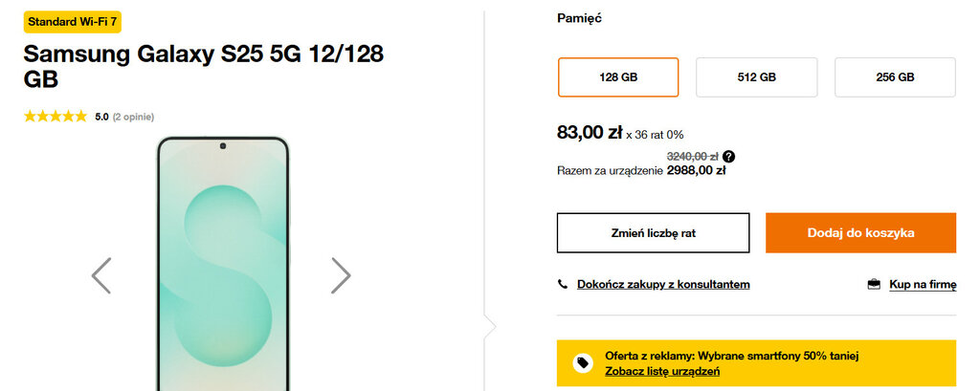Click the phone handset icon by the consultant link
The height and width of the screenshot is (391, 980).
[x=563, y=284]
